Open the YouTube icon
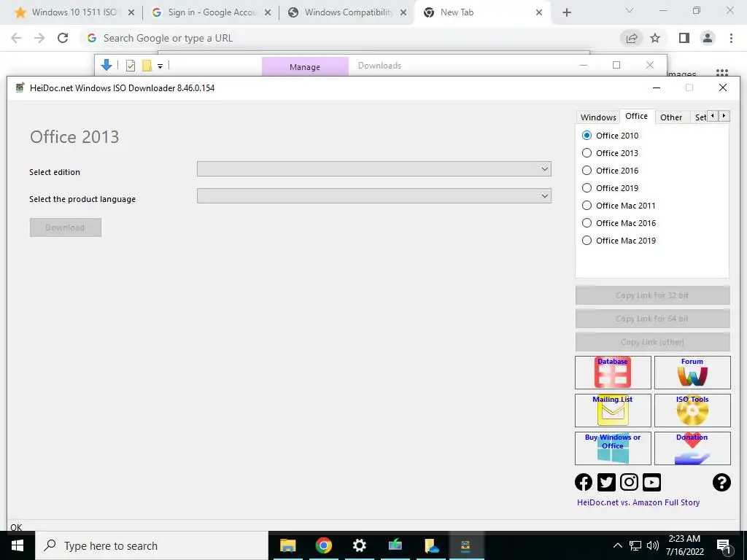This screenshot has height=560, width=747. [651, 482]
